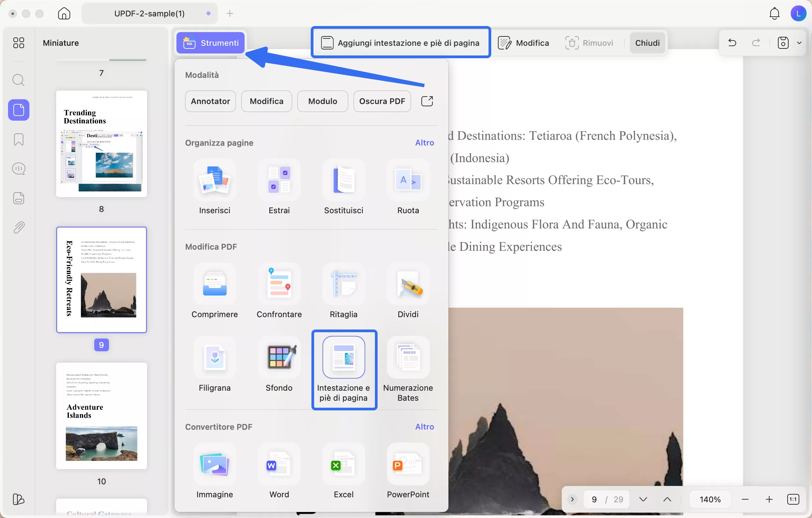Enable Oscura PDF mode

click(382, 101)
